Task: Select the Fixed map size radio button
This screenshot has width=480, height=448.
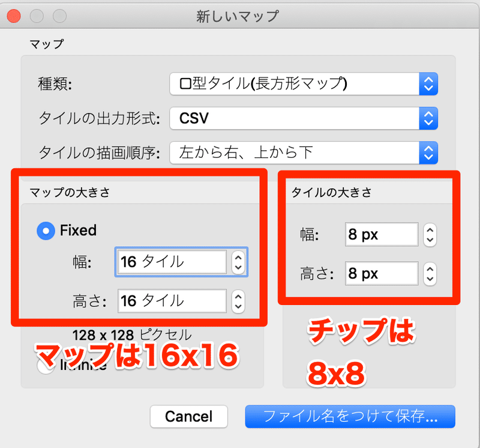Action: coord(46,231)
